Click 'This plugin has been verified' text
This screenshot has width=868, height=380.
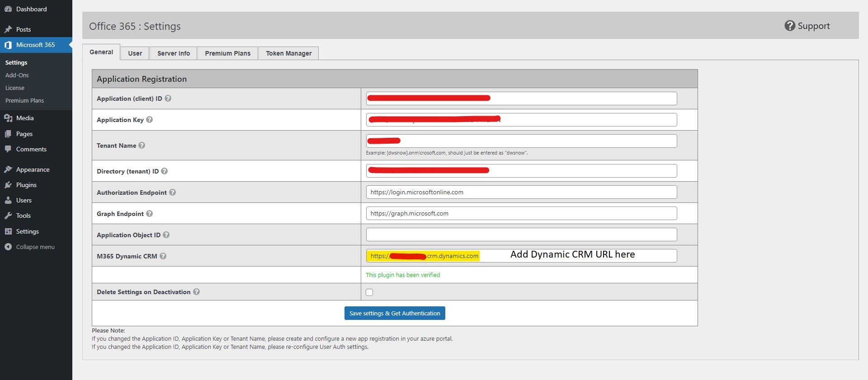click(403, 275)
